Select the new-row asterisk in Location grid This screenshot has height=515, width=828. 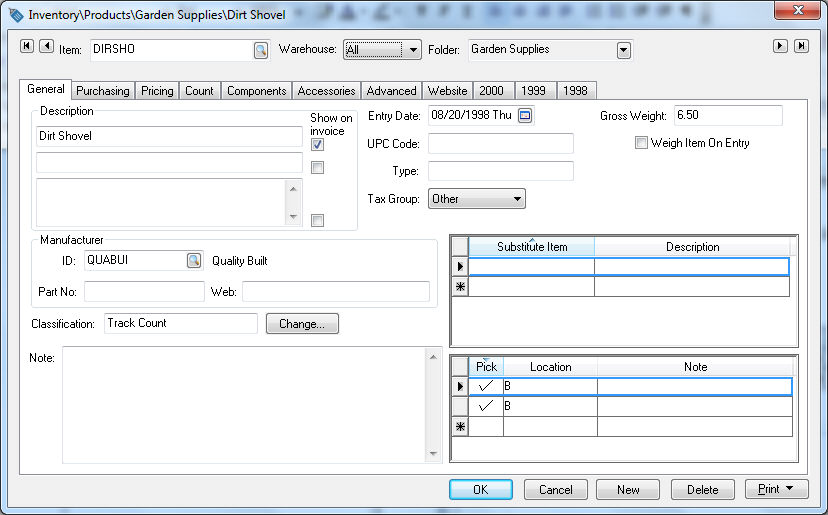tap(460, 427)
